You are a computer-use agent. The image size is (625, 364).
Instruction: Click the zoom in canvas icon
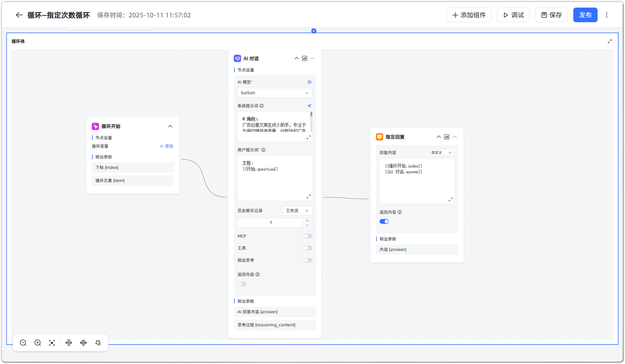[38, 343]
